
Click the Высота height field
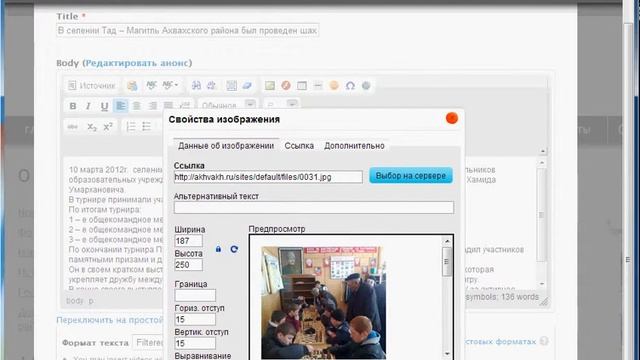(188, 265)
